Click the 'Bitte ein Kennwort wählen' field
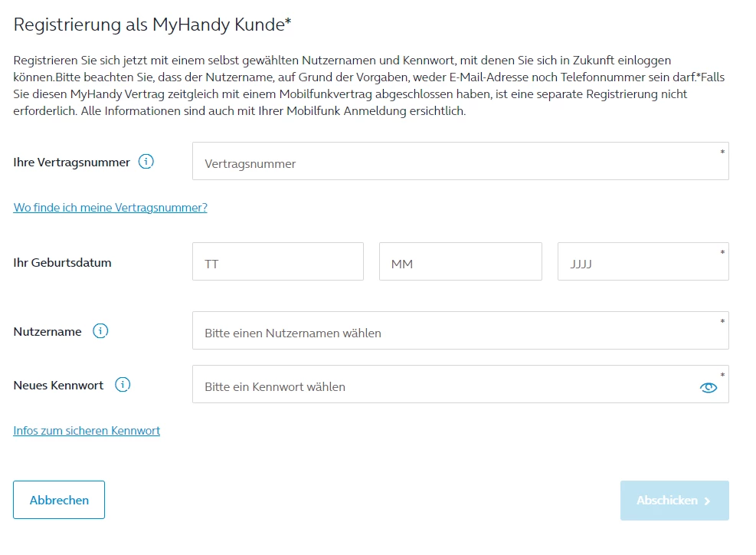Image resolution: width=756 pixels, height=555 pixels. (444, 385)
